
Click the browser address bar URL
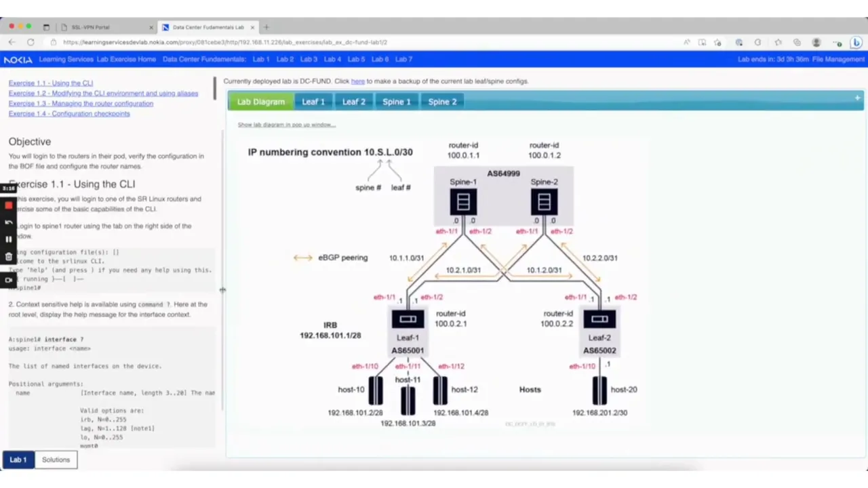click(225, 42)
